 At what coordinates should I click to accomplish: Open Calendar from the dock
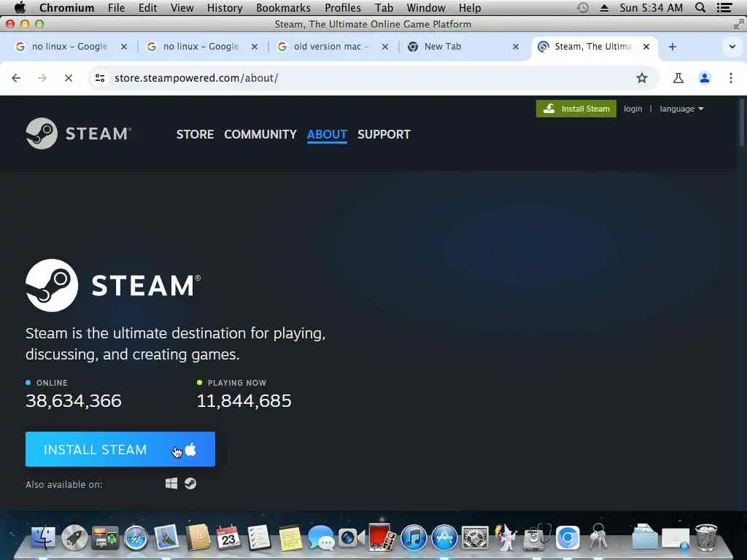228,537
